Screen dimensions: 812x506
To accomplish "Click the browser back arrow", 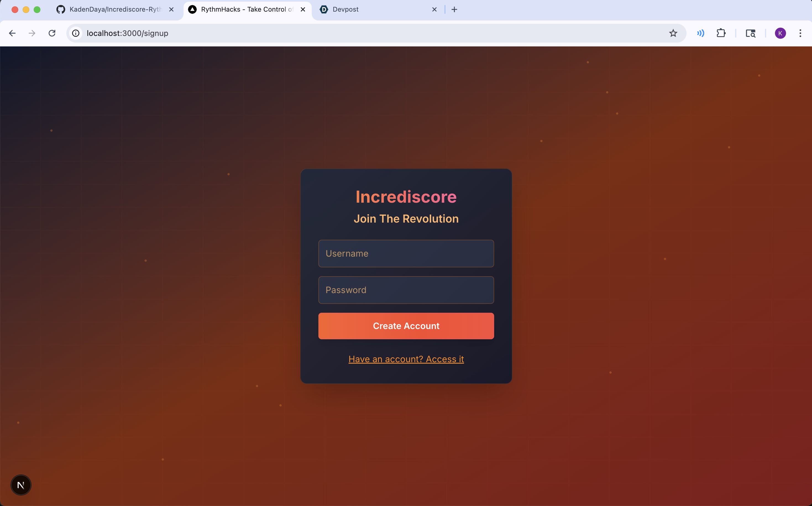I will [12, 33].
